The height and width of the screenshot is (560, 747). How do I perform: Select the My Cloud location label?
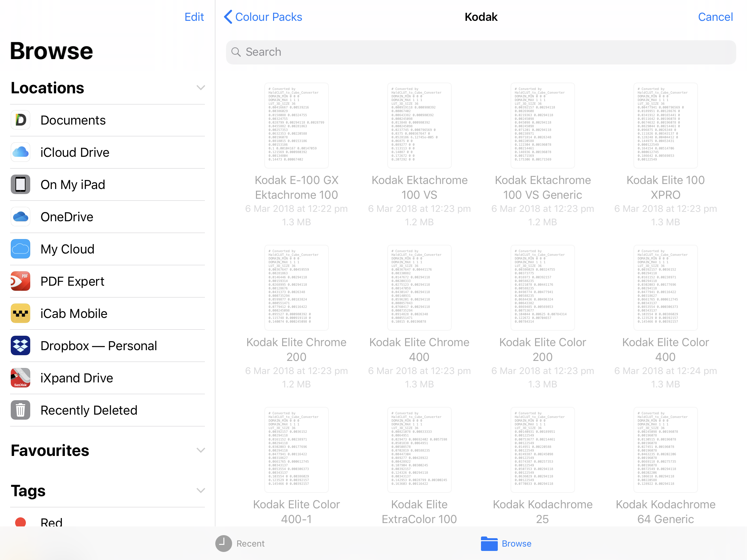68,249
